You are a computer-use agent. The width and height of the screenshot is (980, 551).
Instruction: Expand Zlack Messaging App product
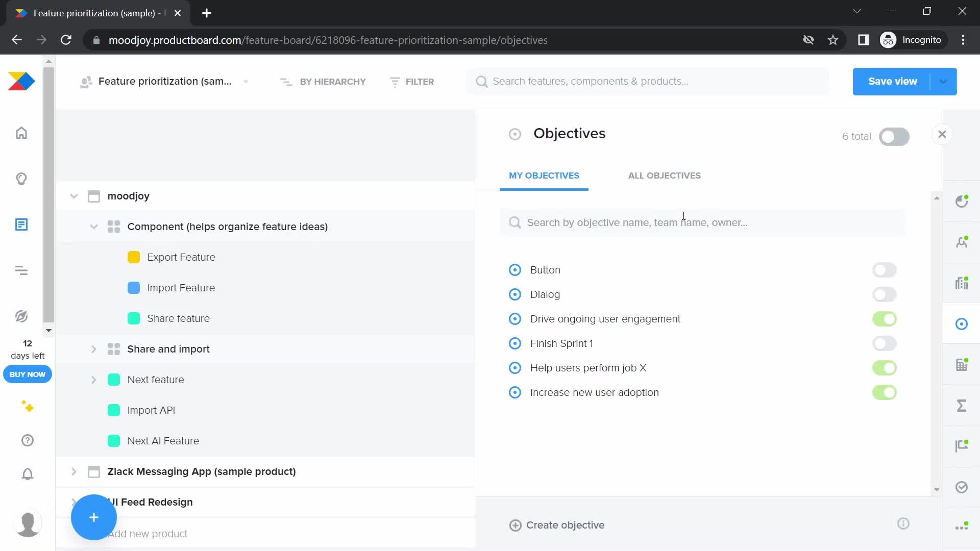coord(74,471)
